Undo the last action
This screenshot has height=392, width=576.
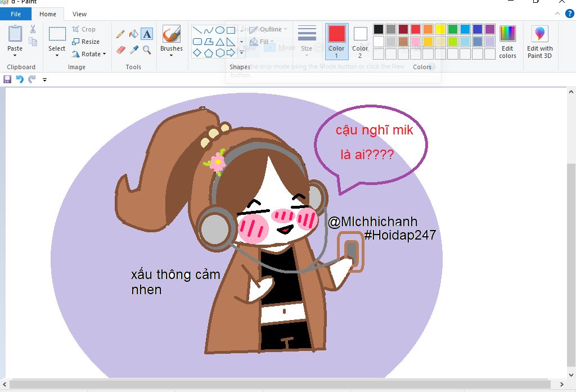coord(20,79)
